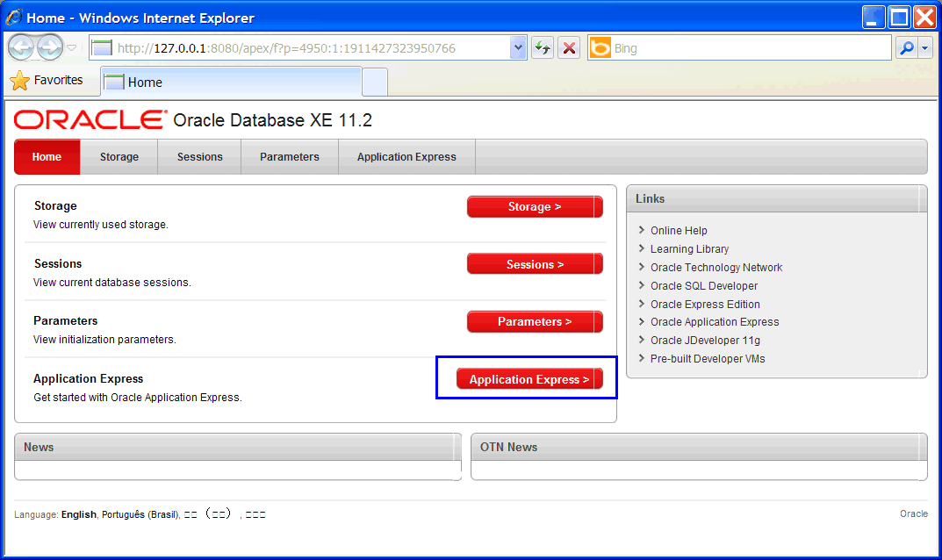942x560 pixels.
Task: Click the search magnifier button
Action: click(x=907, y=48)
